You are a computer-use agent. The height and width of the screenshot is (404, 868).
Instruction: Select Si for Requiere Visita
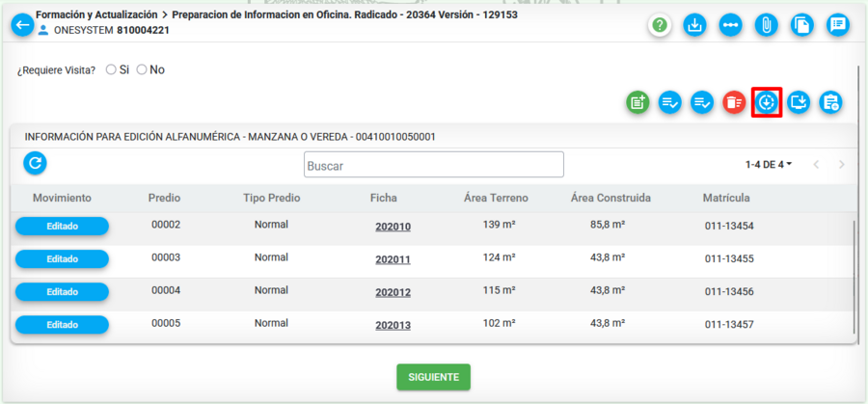(x=111, y=69)
